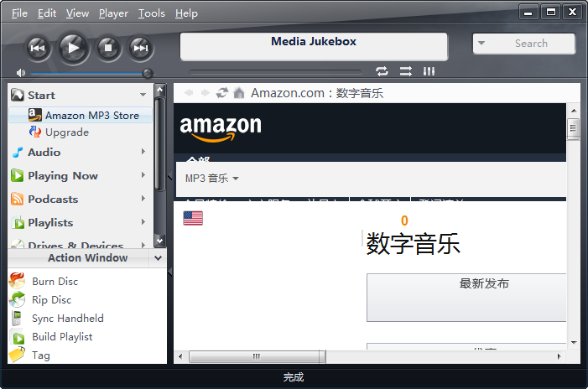Start playback with the Play button
Image resolution: width=588 pixels, height=389 pixels.
point(73,48)
